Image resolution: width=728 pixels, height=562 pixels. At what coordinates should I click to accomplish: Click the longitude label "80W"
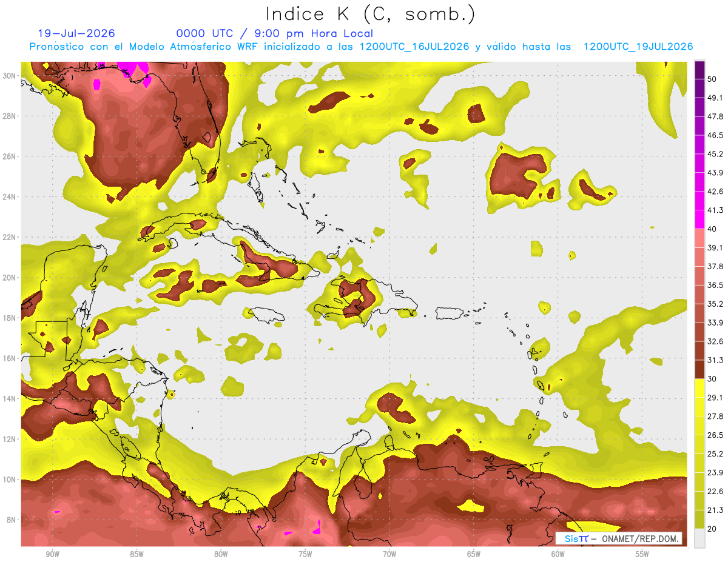tap(221, 554)
